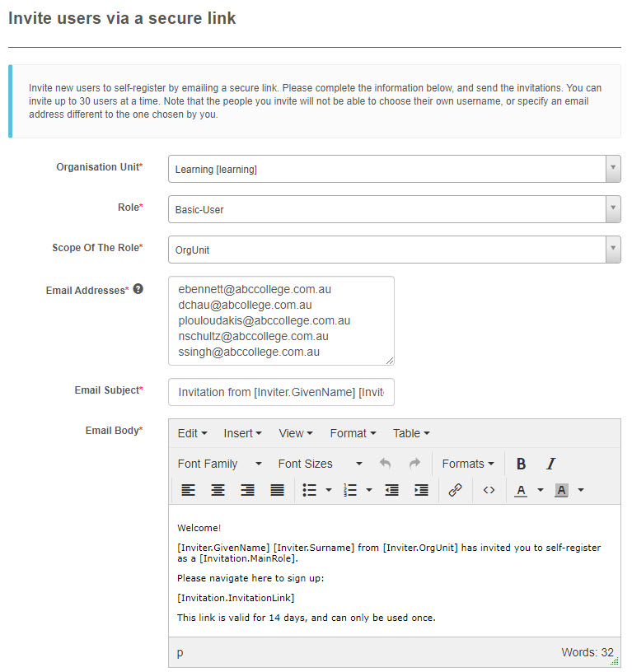632x672 pixels.
Task: Click the Undo arrow in the editor toolbar
Action: coord(385,464)
